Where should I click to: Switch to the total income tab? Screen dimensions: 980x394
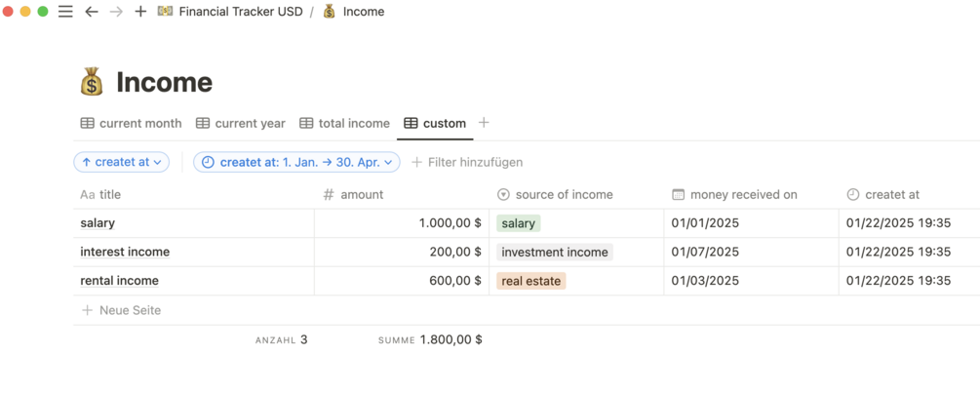coord(344,124)
